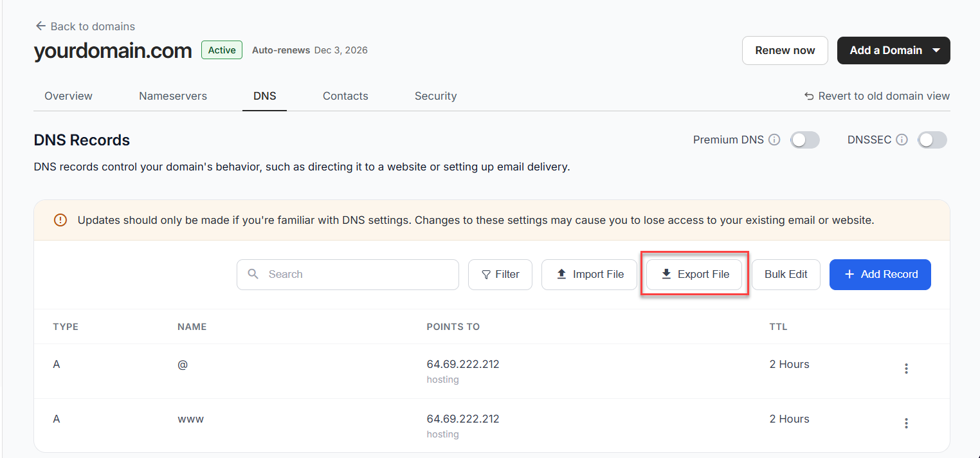Click the Import File button
The image size is (980, 458).
(x=589, y=275)
